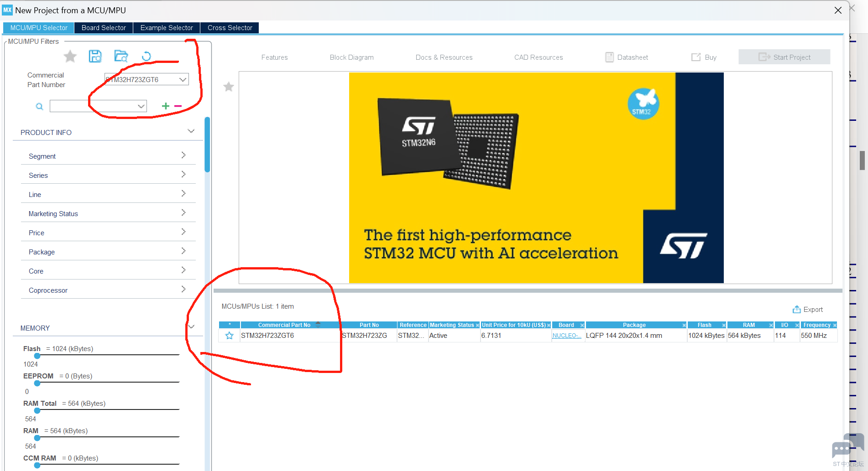868x471 pixels.
Task: Show favorite MCUs with the star filter icon
Action: (x=70, y=57)
